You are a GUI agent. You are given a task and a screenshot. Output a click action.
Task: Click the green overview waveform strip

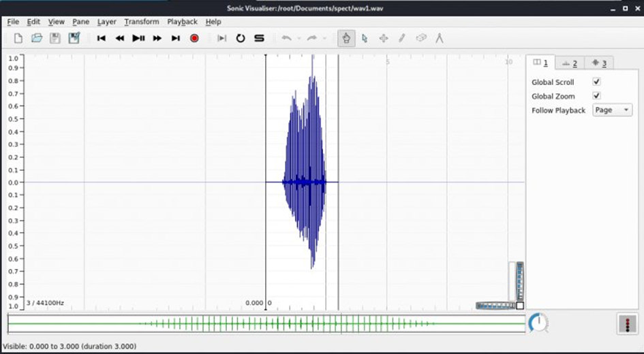click(x=266, y=323)
